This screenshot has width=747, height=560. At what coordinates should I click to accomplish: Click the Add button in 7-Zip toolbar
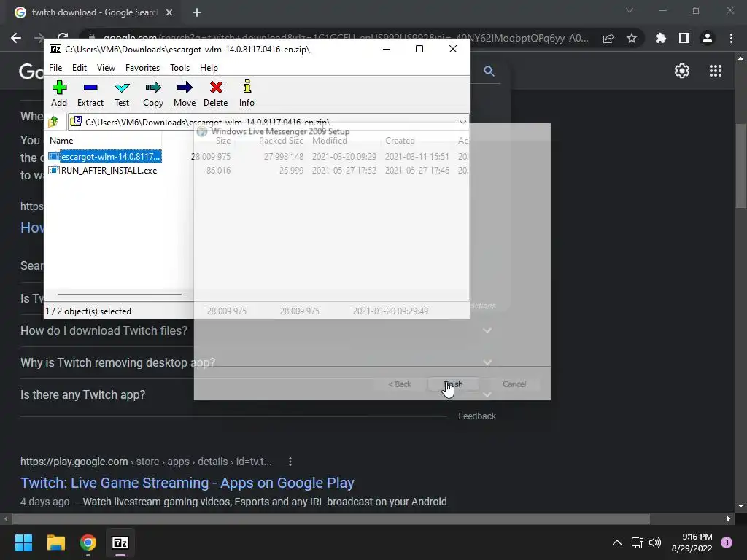(59, 93)
